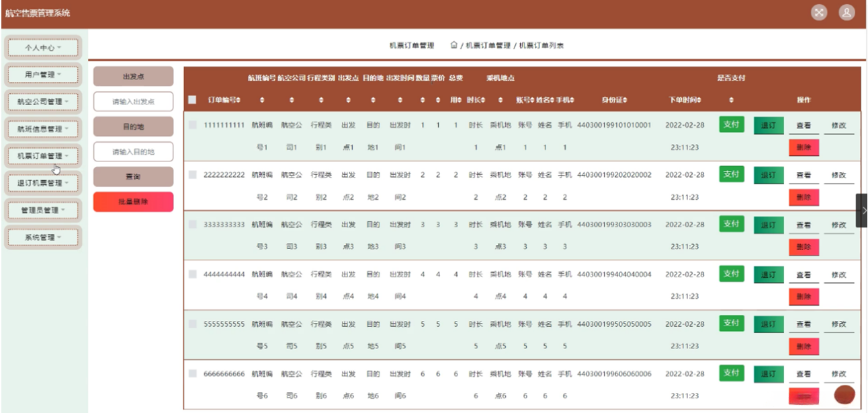Sort the 手机 column using its sort arrow
The image size is (868, 413).
tap(573, 100)
